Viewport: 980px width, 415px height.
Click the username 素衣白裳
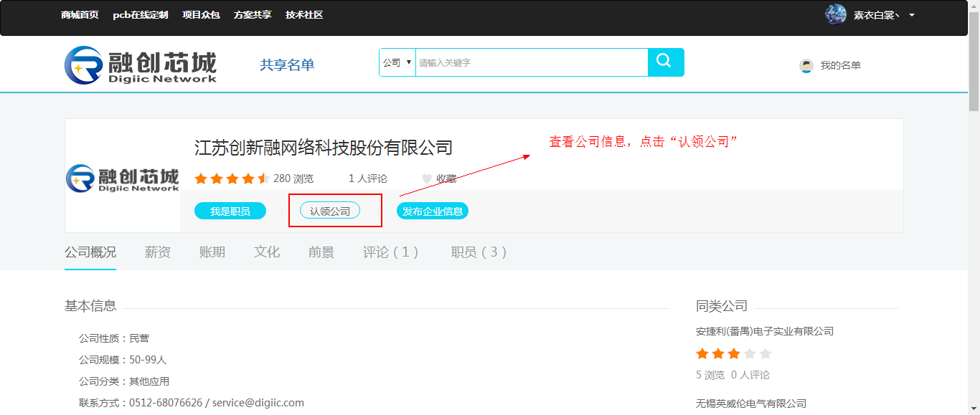(x=876, y=15)
